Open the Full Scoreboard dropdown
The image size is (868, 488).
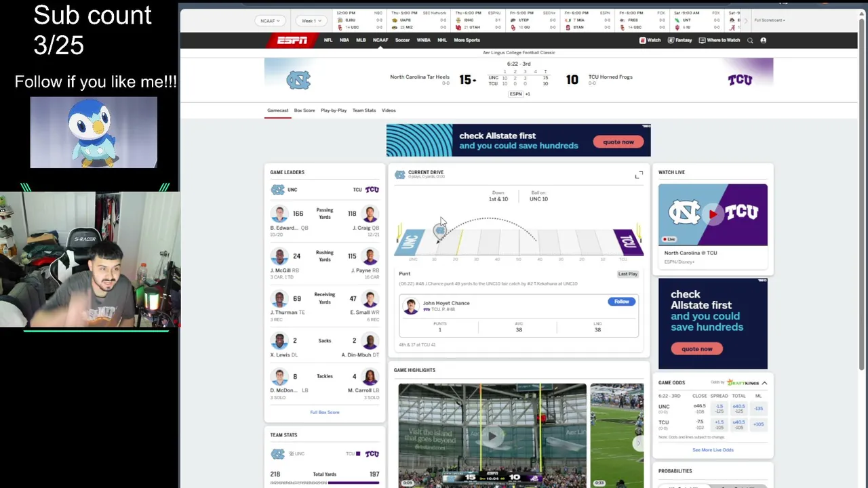click(x=770, y=20)
